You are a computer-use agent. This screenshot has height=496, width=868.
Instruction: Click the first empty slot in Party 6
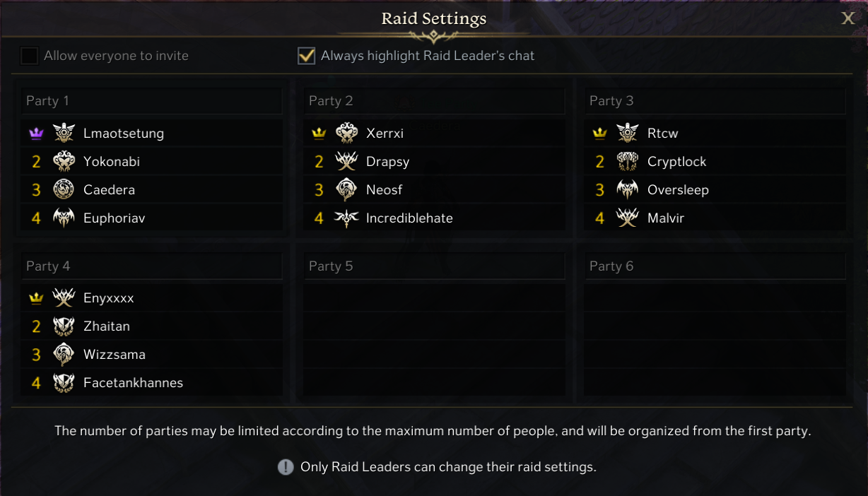[715, 298]
